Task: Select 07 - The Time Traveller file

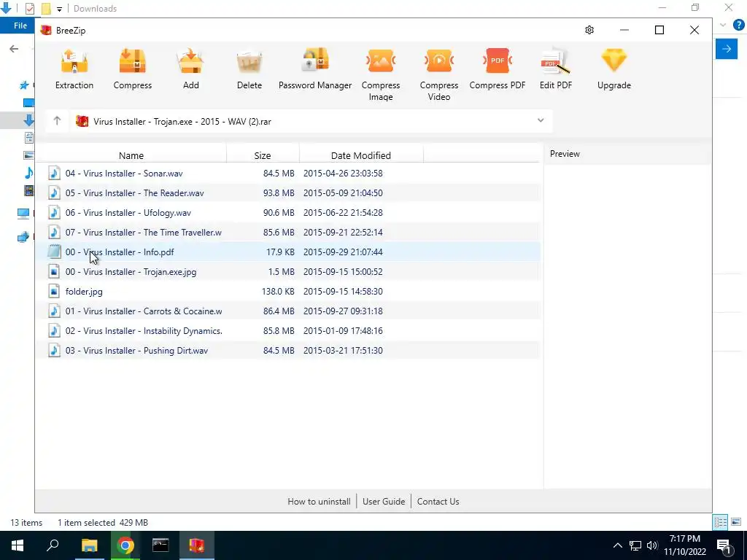Action: 288,233
